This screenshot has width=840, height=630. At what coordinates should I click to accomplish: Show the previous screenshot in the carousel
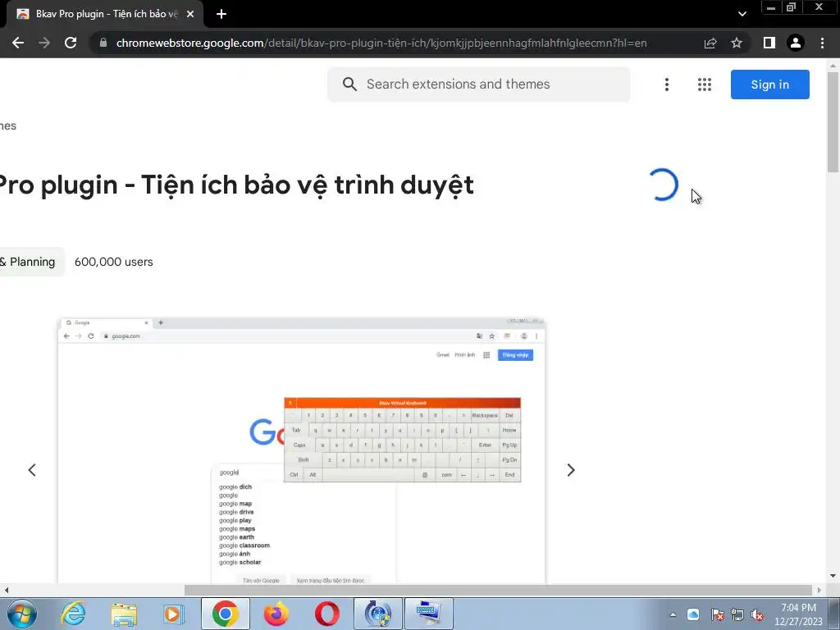32,470
